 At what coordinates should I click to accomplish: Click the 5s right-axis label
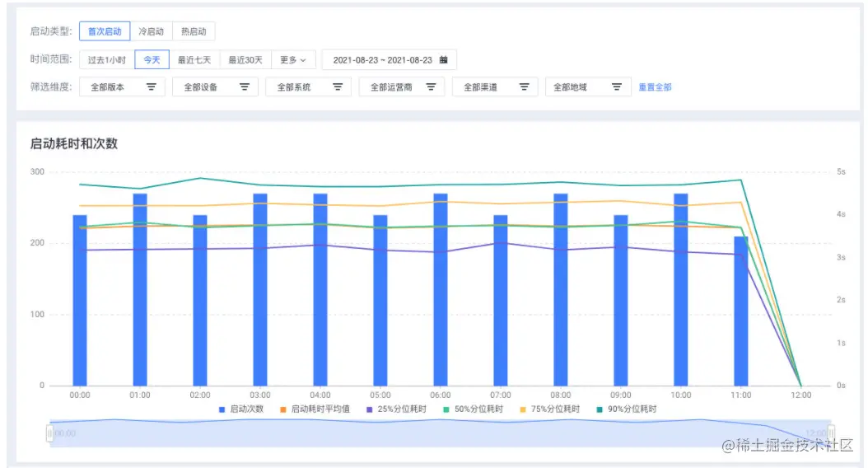pos(841,171)
